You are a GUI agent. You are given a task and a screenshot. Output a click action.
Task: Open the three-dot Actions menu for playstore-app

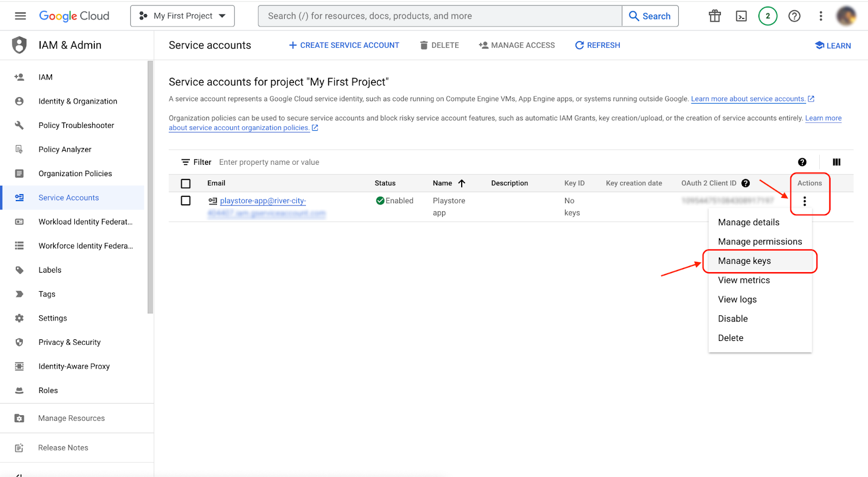[x=805, y=201]
